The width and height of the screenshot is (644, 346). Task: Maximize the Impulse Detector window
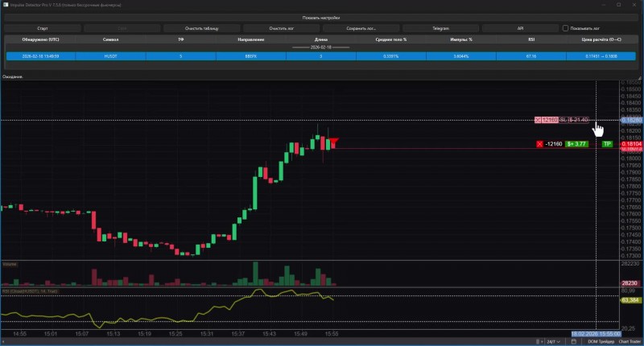pos(618,5)
